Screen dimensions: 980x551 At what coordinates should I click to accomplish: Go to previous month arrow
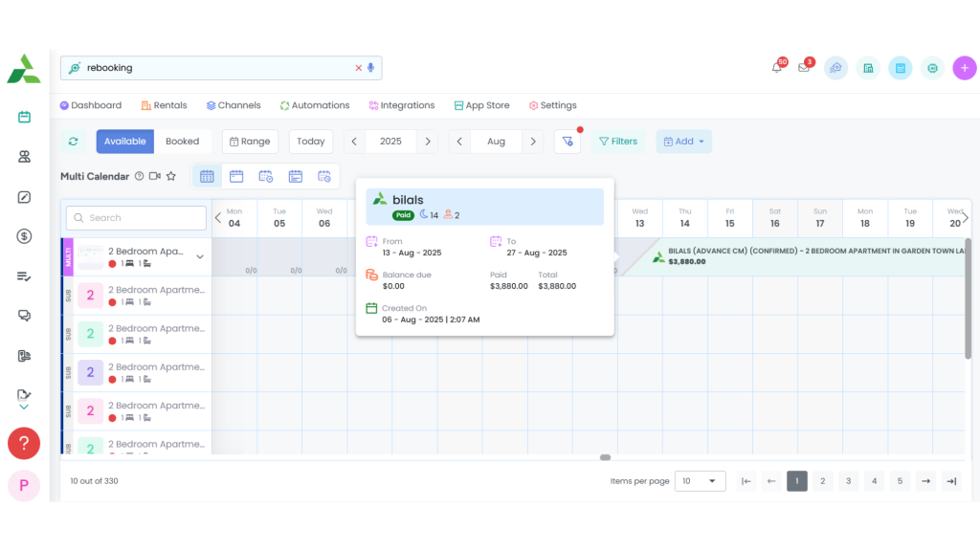tap(459, 142)
